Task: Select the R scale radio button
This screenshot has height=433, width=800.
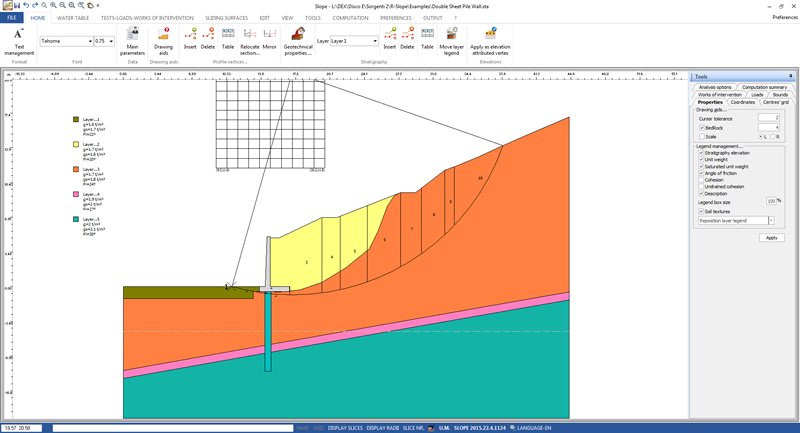Action: 773,137
